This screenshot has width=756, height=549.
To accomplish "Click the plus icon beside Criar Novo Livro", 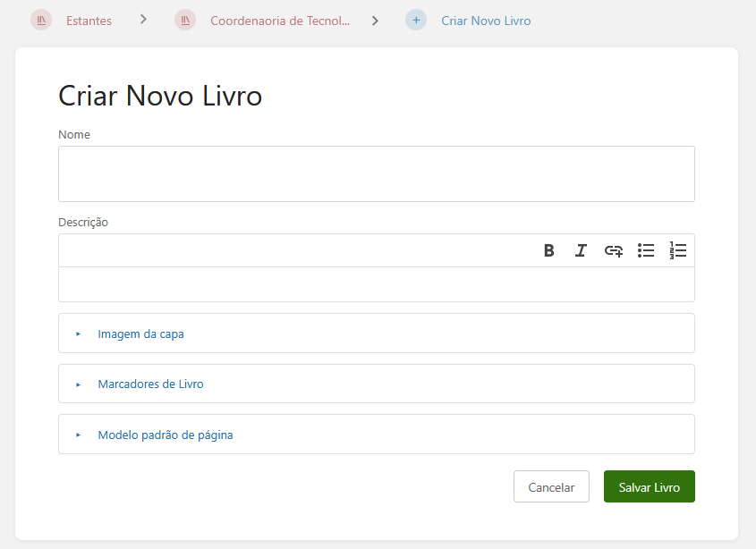I will pyautogui.click(x=416, y=21).
